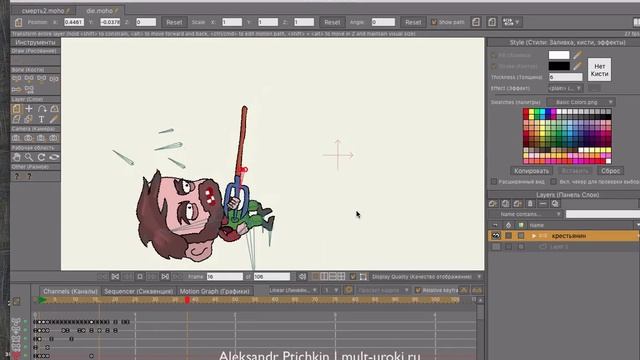Viewport: 640px width, 360px height.
Task: Select the Track Camera tool
Action: click(16, 138)
